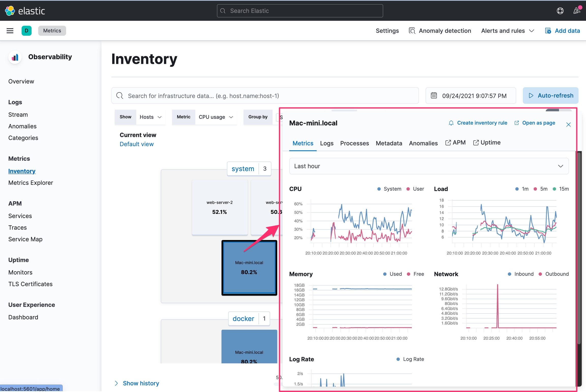The image size is (586, 392).
Task: Select Mac-mini.local tile in docker group
Action: click(249, 346)
